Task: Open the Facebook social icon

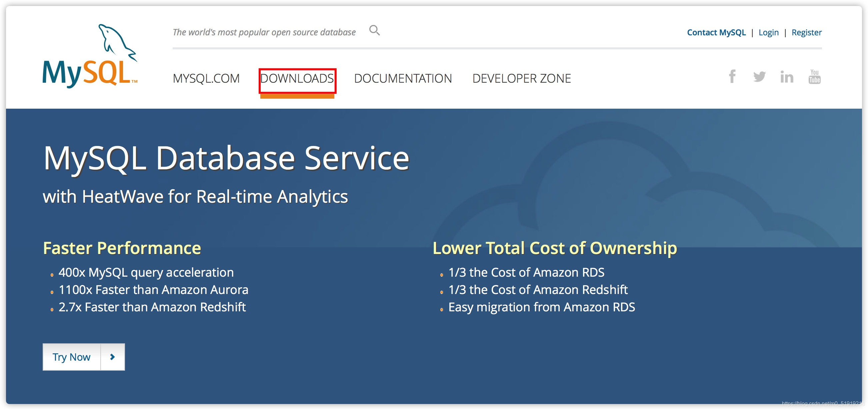Action: point(732,77)
